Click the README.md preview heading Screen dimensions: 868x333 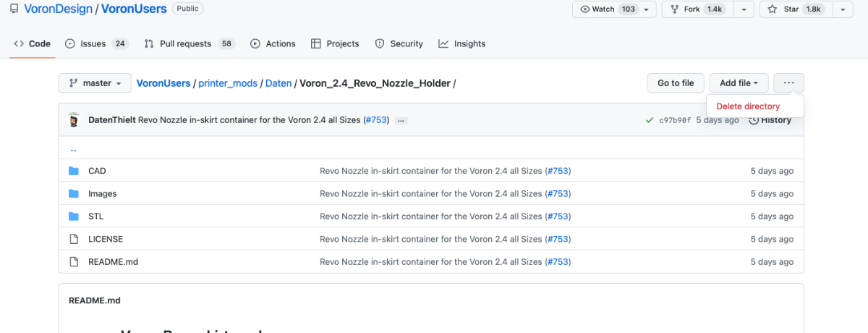coord(94,300)
